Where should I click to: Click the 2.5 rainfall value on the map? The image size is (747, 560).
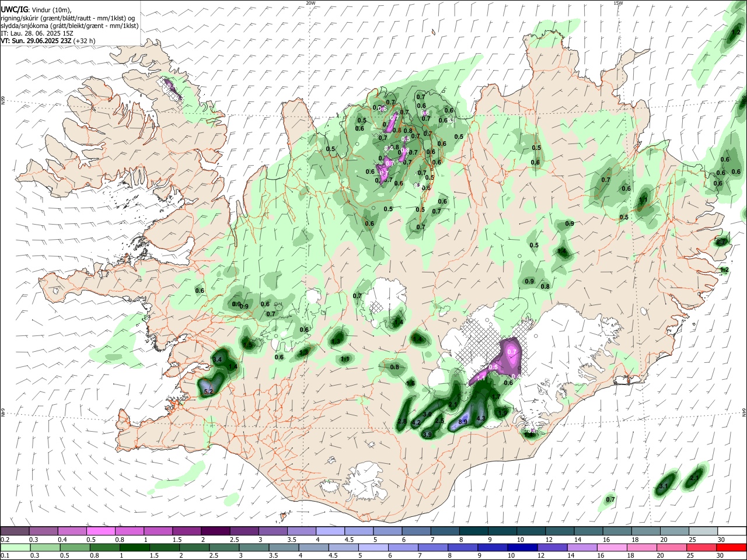click(440, 421)
